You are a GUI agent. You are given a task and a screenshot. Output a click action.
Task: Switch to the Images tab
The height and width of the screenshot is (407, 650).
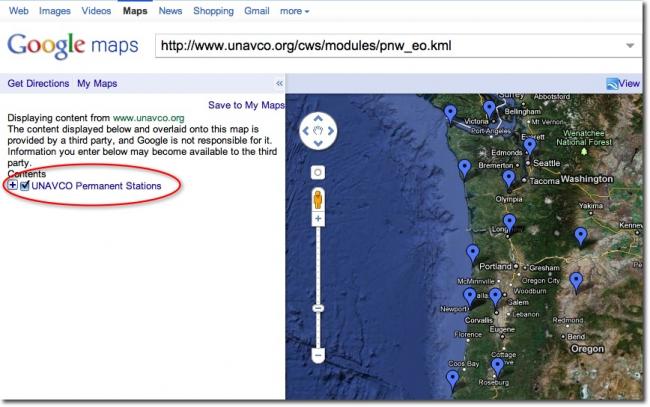(55, 10)
